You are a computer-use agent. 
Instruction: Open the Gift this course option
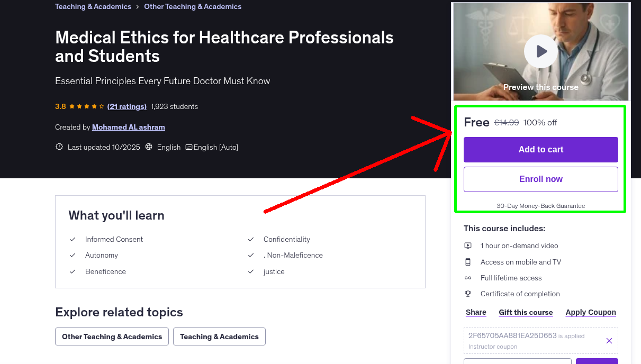(x=526, y=312)
